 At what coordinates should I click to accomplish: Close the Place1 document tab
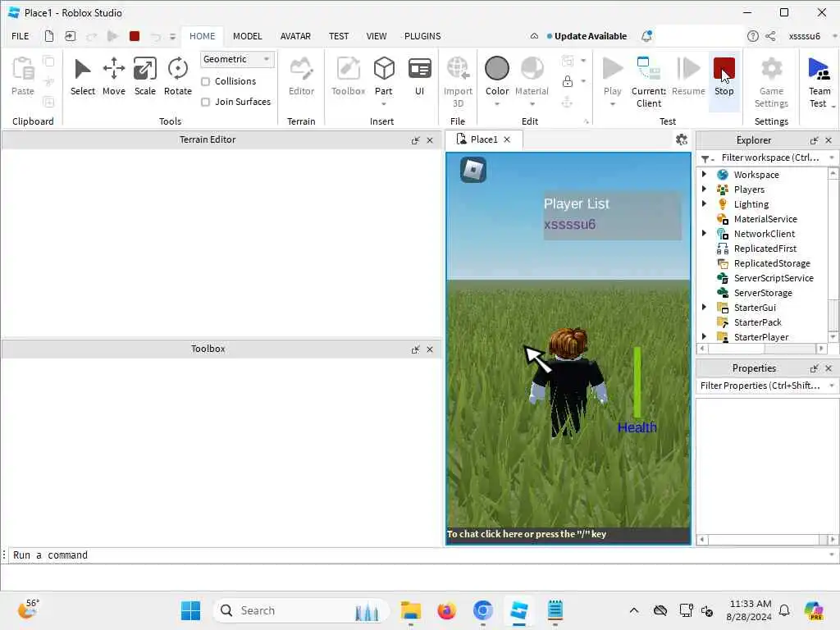(507, 139)
